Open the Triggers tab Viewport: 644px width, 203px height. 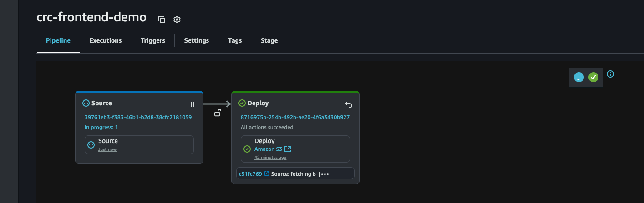[153, 40]
